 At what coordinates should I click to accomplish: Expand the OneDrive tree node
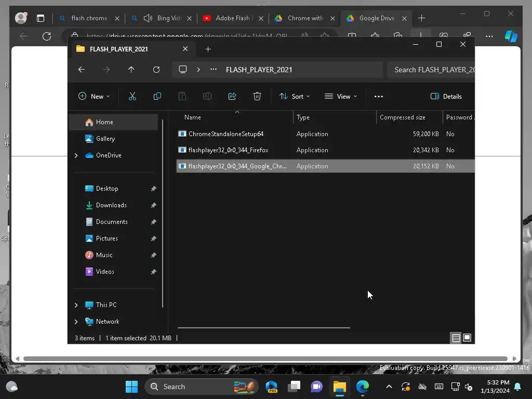[x=76, y=155]
